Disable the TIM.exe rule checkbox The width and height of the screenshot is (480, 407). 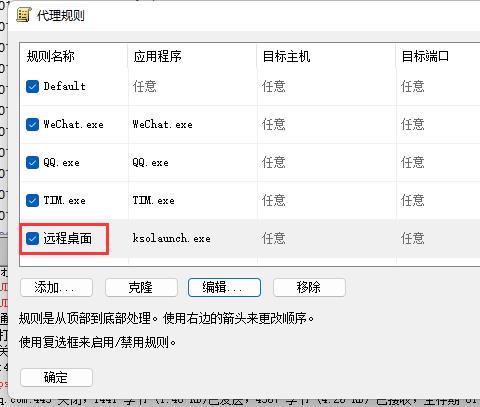(x=32, y=200)
